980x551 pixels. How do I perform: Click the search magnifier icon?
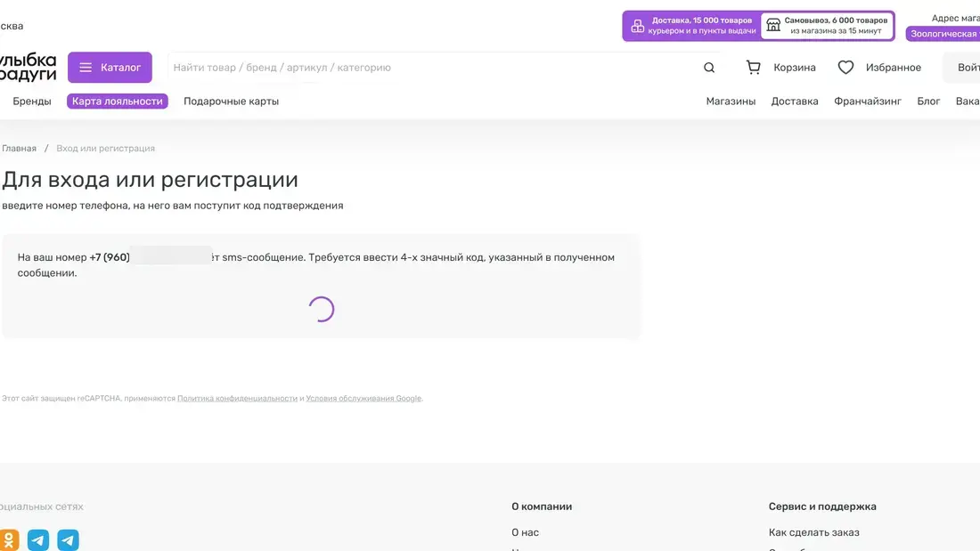(708, 67)
